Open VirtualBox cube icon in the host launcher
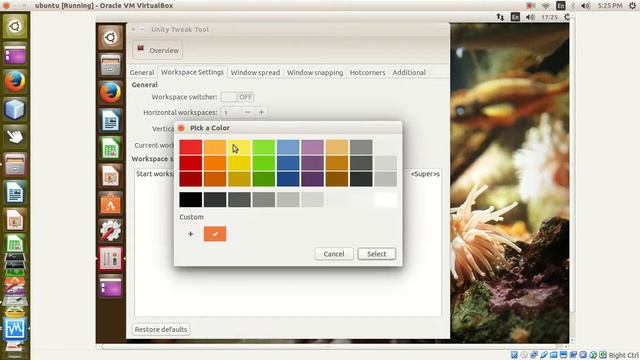This screenshot has height=360, width=640. (x=15, y=109)
